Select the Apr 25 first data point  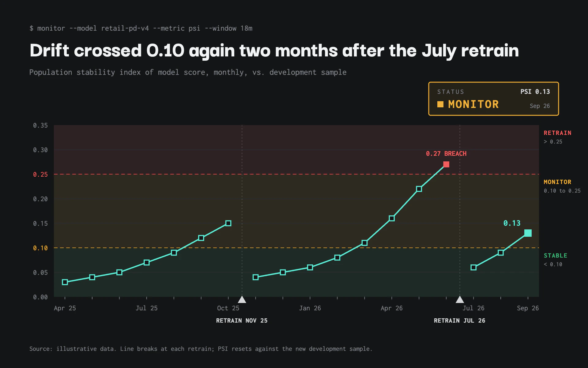(65, 282)
